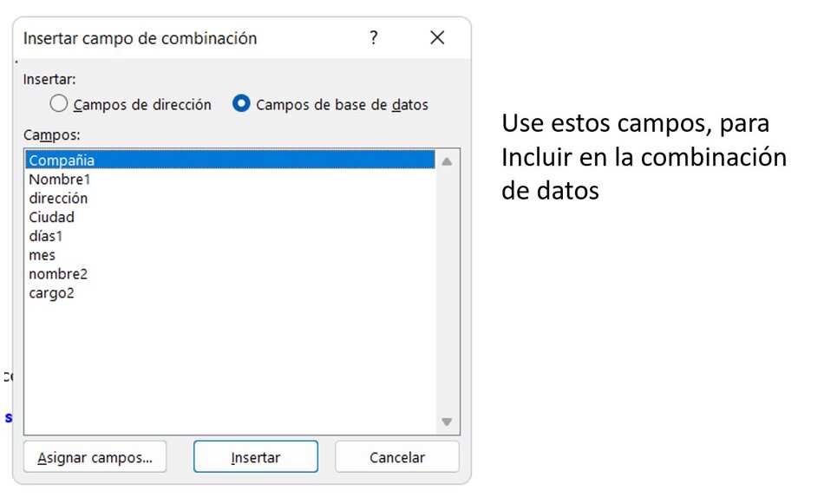Select the Campos de base de datos option
Screen dimensions: 824x504
click(242, 104)
